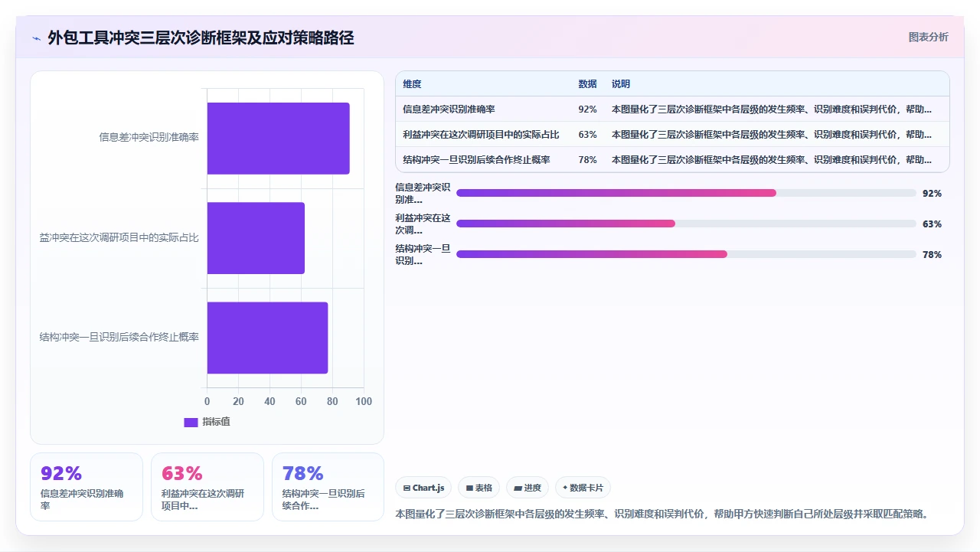Click the 92% table cell

click(x=587, y=109)
